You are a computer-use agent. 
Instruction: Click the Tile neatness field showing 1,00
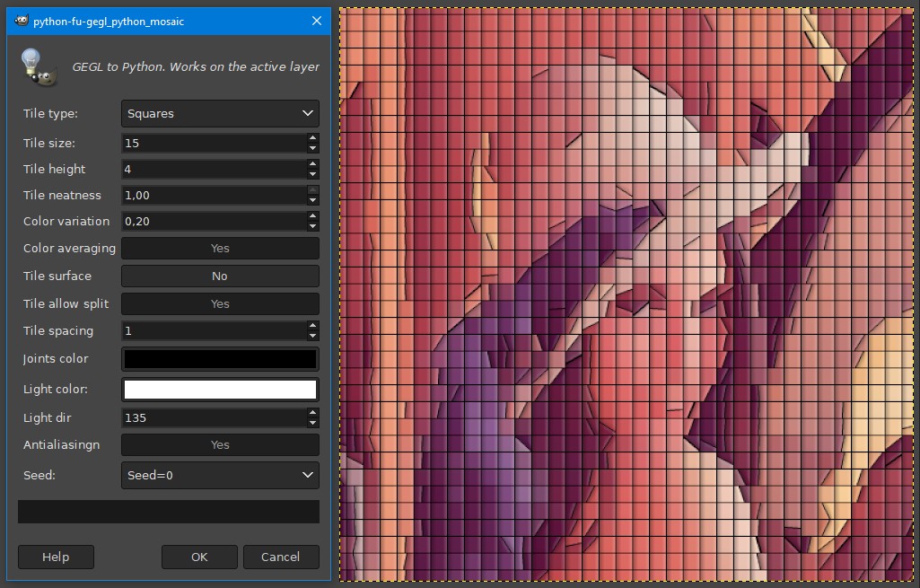(x=215, y=196)
